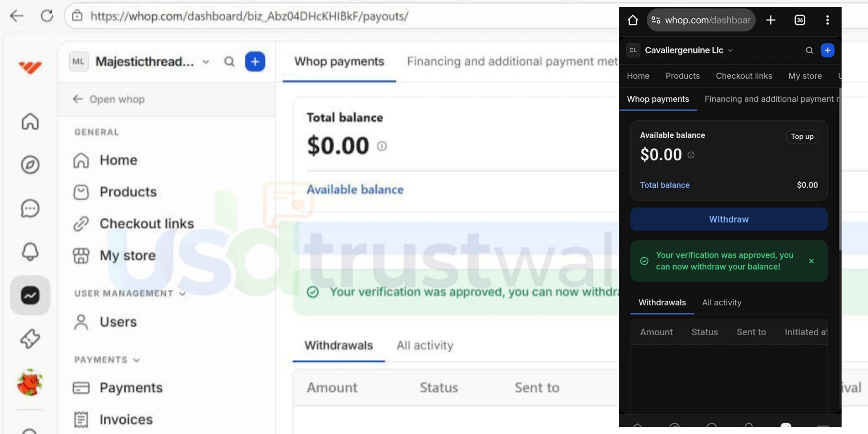Click the Top up button
The height and width of the screenshot is (434, 868).
[x=802, y=136]
